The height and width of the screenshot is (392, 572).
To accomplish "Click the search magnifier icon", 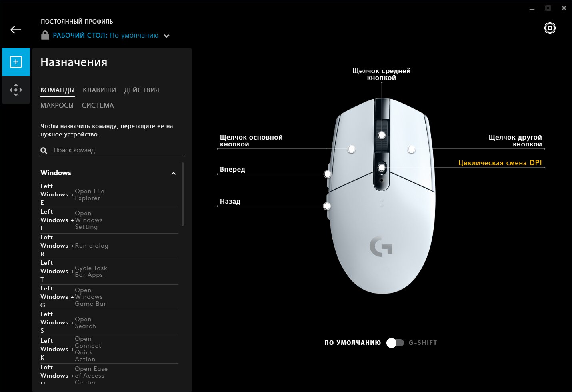I will [x=44, y=150].
